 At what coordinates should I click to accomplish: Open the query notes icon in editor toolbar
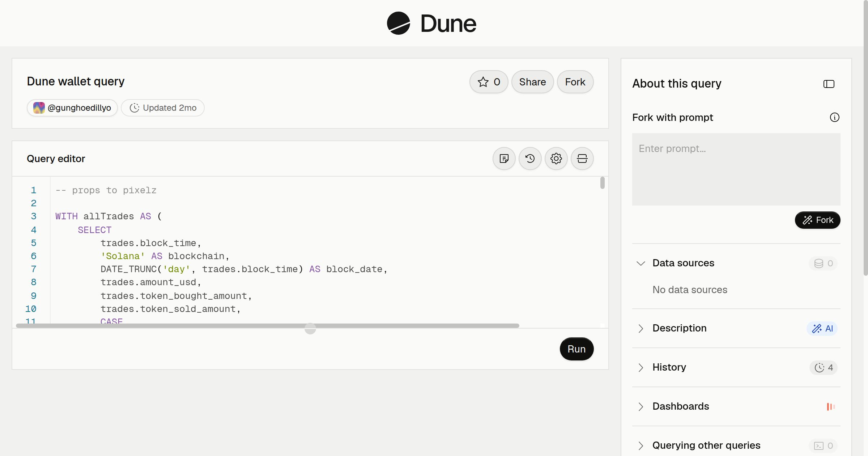[504, 159]
